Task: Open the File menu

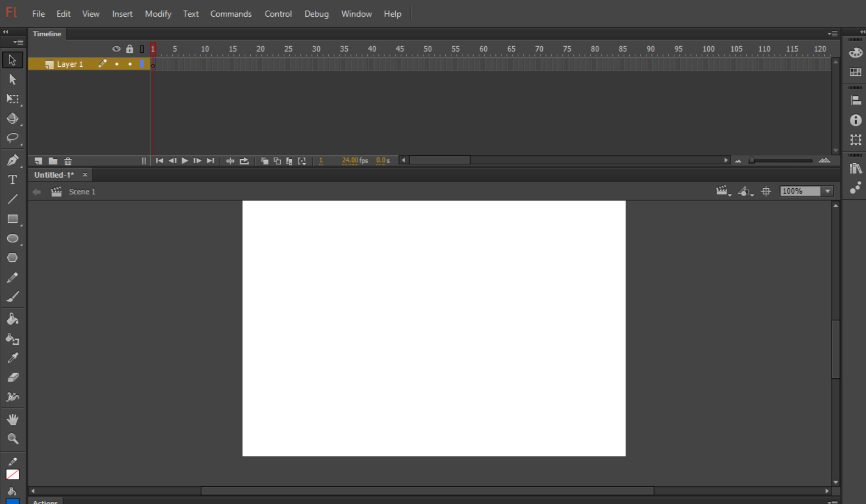Action: pos(38,14)
